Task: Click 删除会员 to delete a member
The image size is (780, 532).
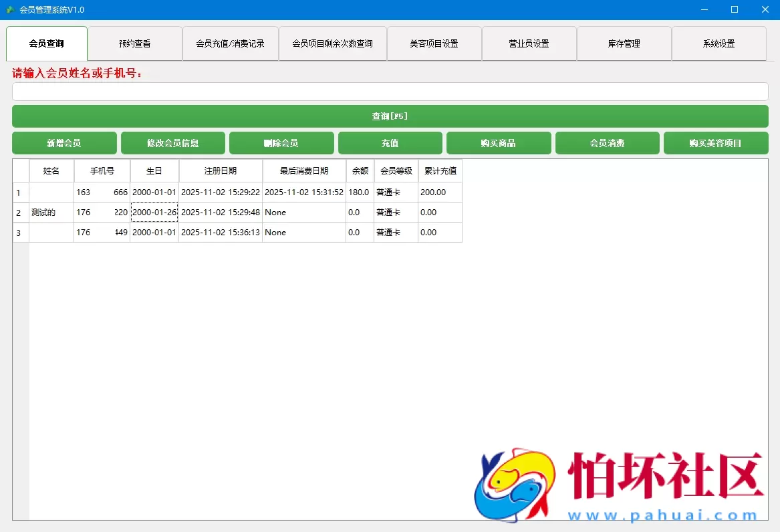Action: coord(281,142)
